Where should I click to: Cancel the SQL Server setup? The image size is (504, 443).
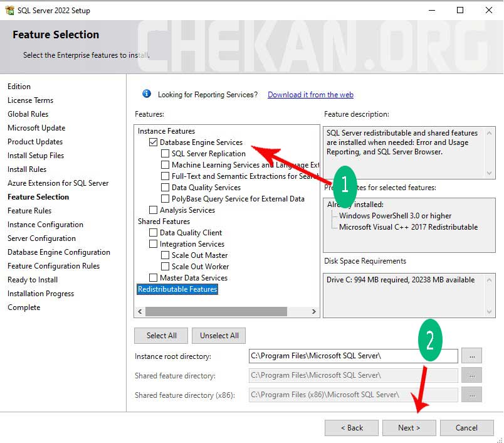point(467,428)
